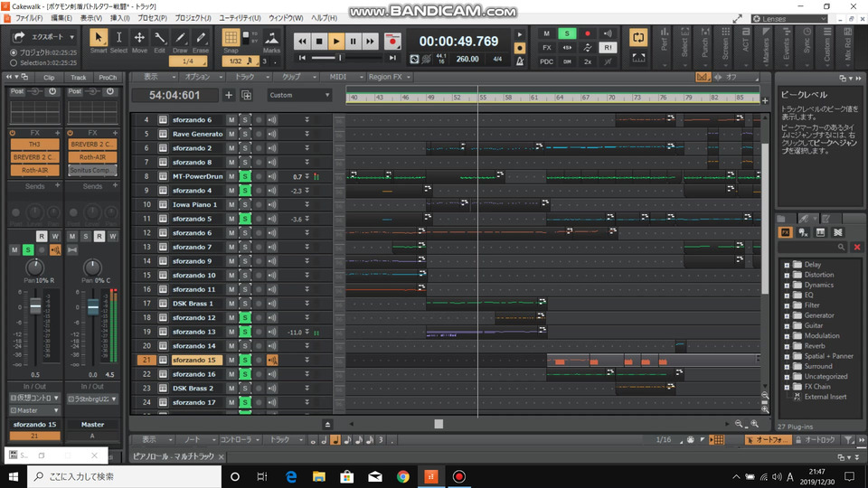Toggle input echo on sforzando 15
The image size is (868, 488).
click(272, 361)
